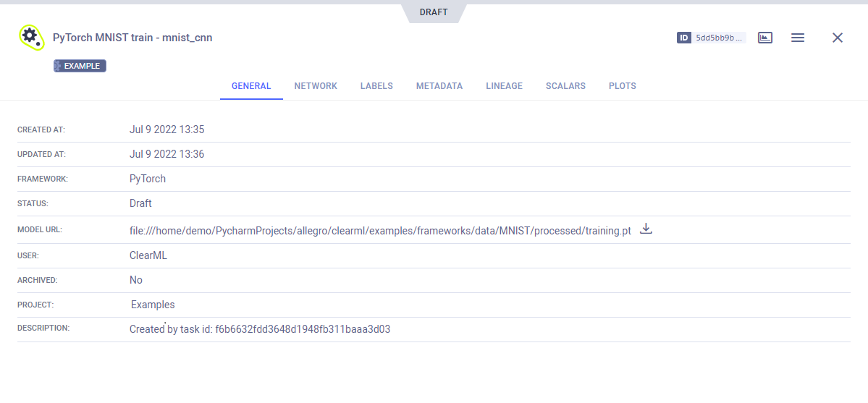Image resolution: width=868 pixels, height=403 pixels.
Task: Copy the model ID 5dd5bb9b text
Action: click(x=719, y=38)
